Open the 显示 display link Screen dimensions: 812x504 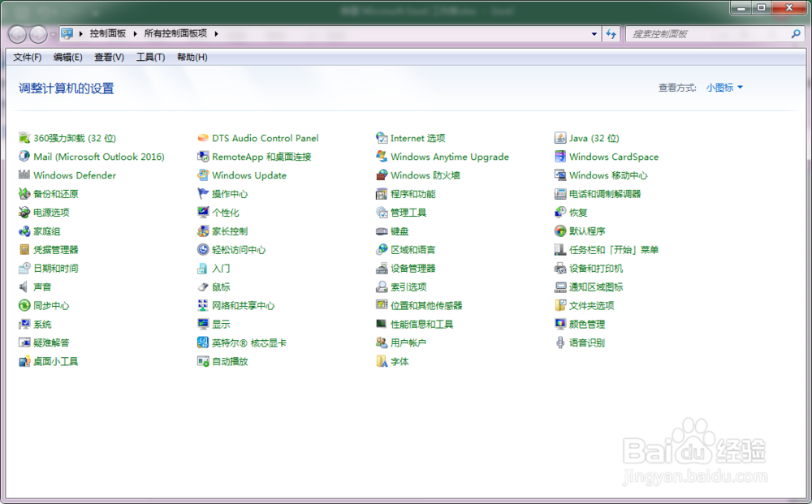[x=221, y=325]
